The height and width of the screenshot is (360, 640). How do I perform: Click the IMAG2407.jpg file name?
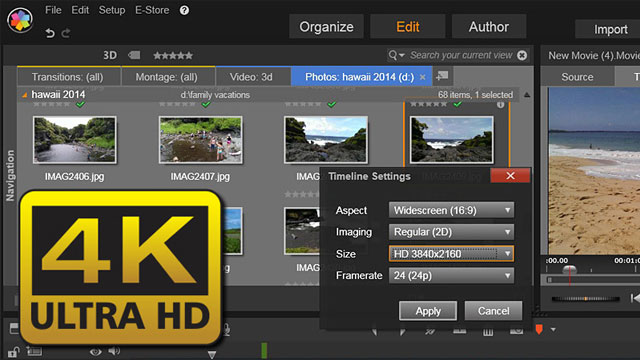pyautogui.click(x=200, y=177)
